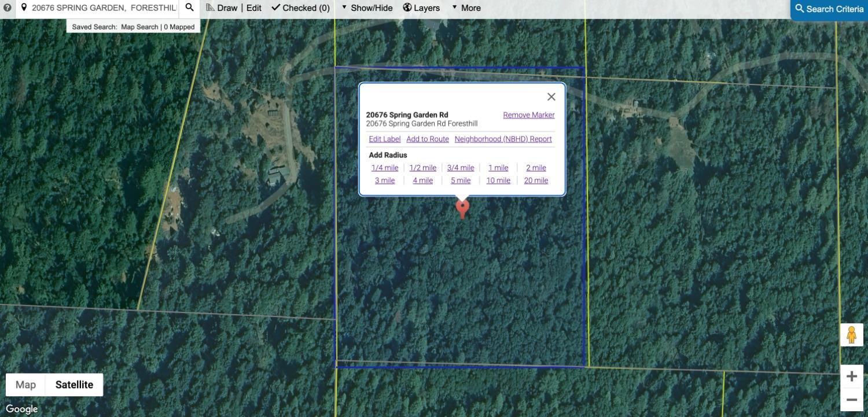Viewport: 868px width, 417px height.
Task: Expand the Show/Hide dropdown
Action: click(x=367, y=8)
